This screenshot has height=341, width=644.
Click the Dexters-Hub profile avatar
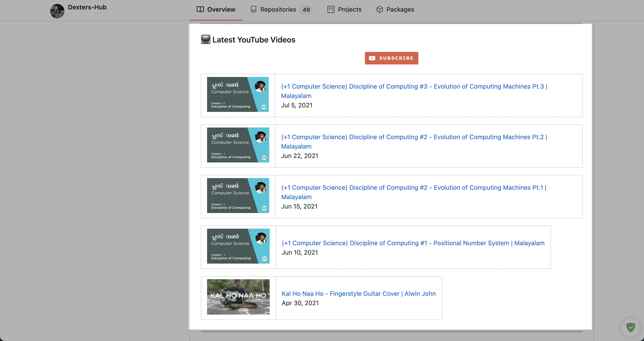[x=57, y=11]
